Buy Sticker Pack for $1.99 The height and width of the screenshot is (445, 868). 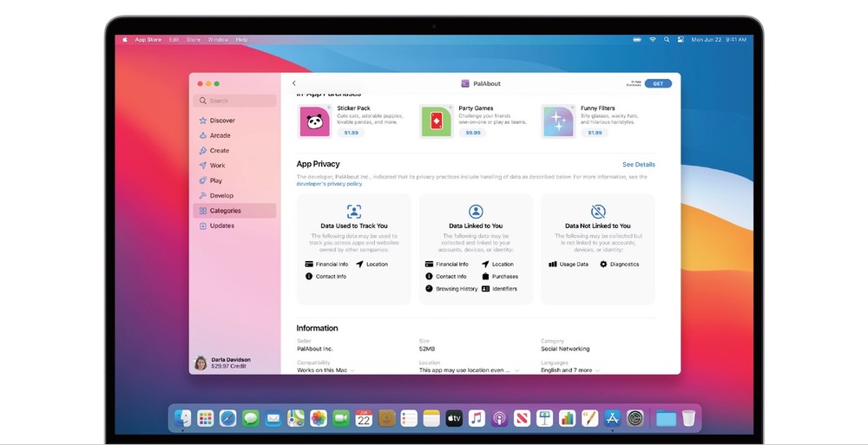click(351, 133)
